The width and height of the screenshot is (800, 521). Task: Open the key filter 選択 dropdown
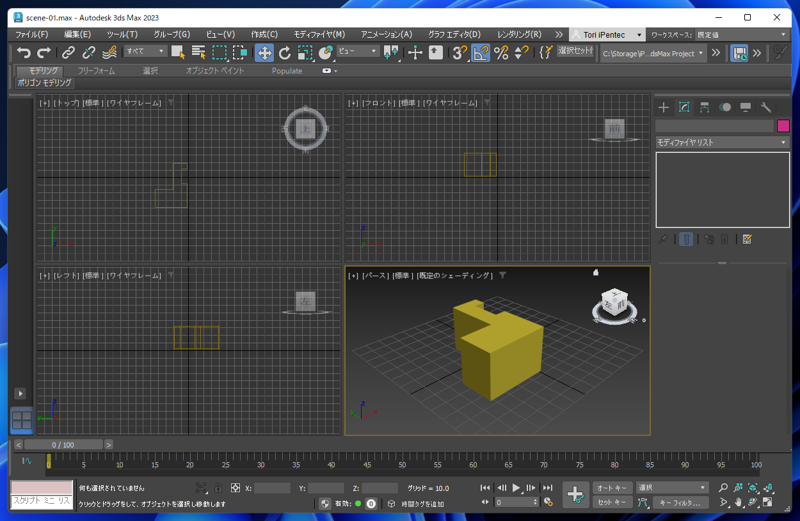pos(672,488)
